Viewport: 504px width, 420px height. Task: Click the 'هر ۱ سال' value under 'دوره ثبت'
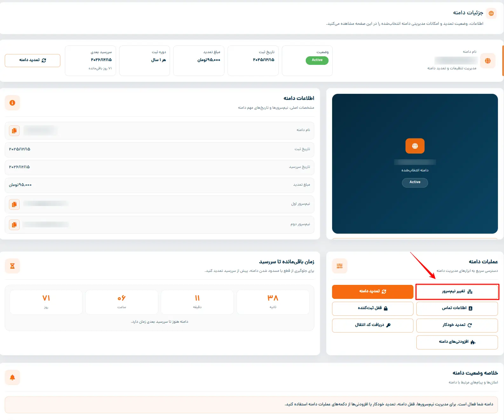(159, 60)
